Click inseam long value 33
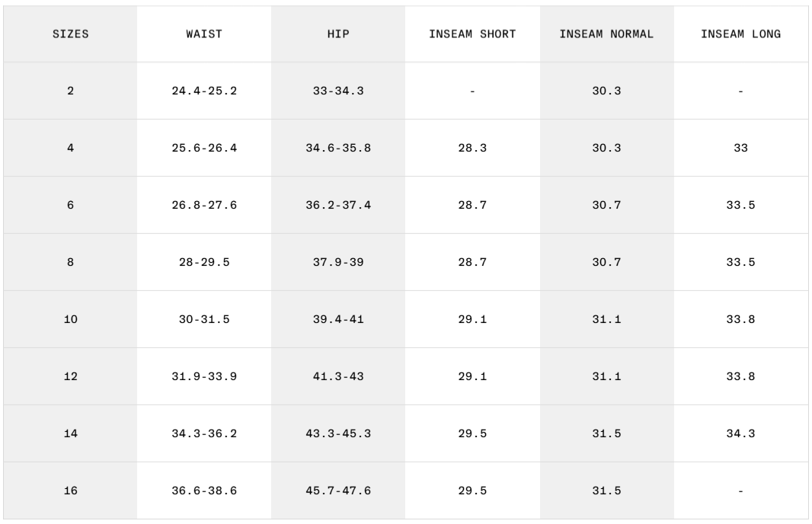This screenshot has height=524, width=812. pyautogui.click(x=740, y=148)
